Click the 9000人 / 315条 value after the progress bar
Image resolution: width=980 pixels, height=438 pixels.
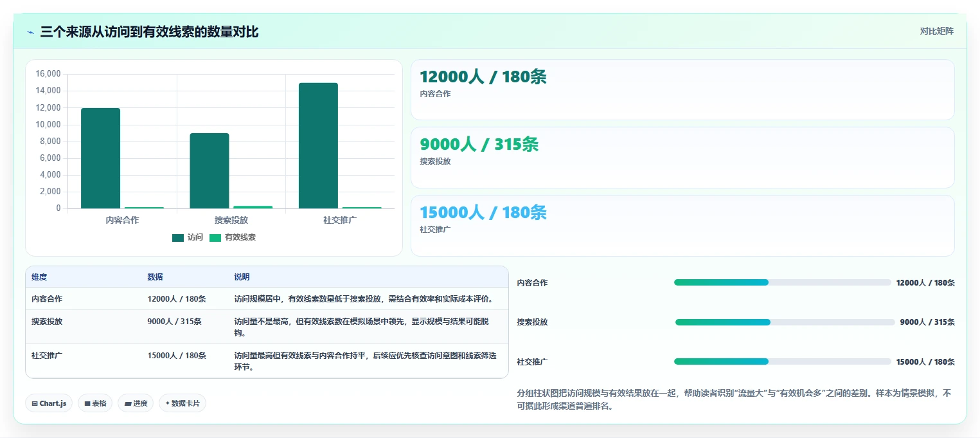[x=927, y=322]
